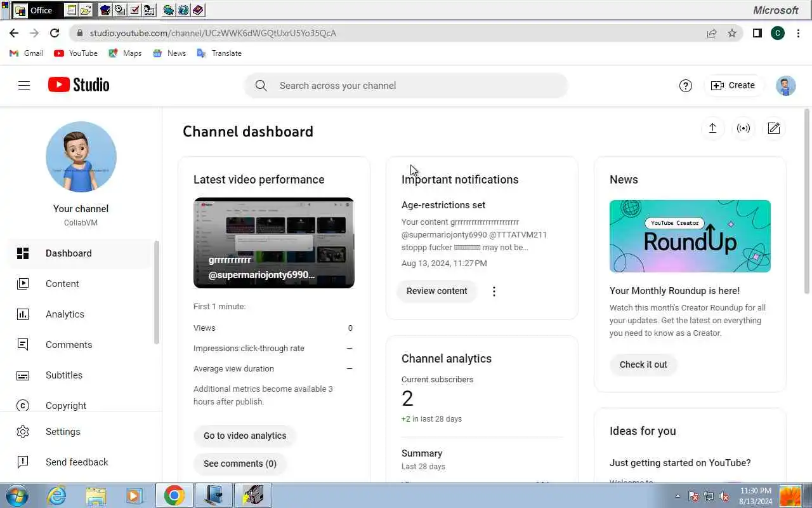The width and height of the screenshot is (812, 508).
Task: Click the Creator RoundUp news image
Action: [x=690, y=236]
